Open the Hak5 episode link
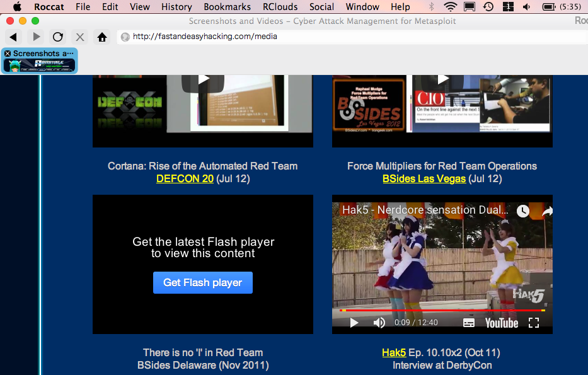Image resolution: width=588 pixels, height=375 pixels. click(394, 352)
